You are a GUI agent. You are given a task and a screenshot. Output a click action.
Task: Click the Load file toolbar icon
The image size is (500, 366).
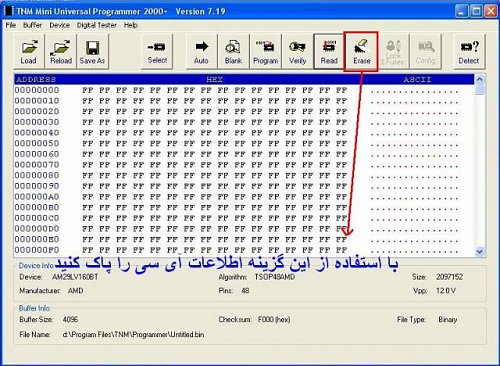tap(29, 51)
